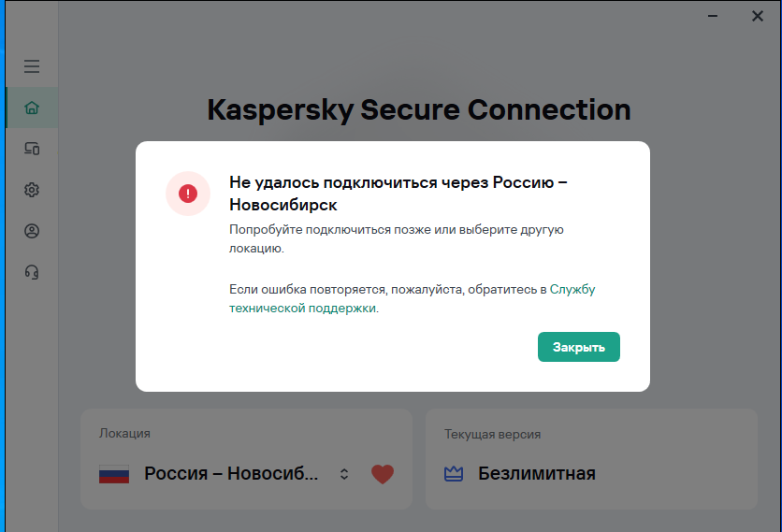Click the Текущая версия card label
The height and width of the screenshot is (532, 782).
coord(493,434)
